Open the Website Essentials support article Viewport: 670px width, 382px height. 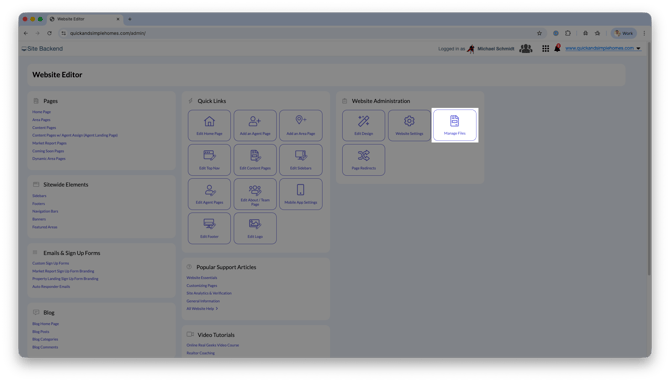pos(202,278)
